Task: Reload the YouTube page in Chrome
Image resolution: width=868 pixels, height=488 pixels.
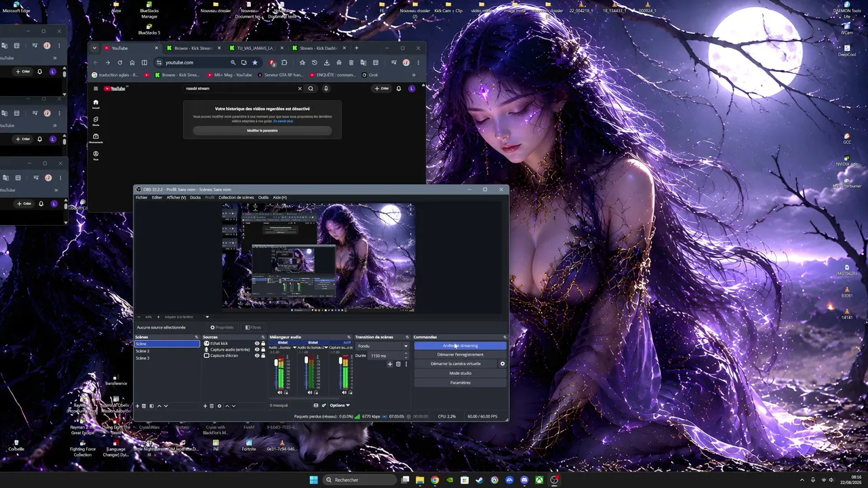Action: click(119, 62)
